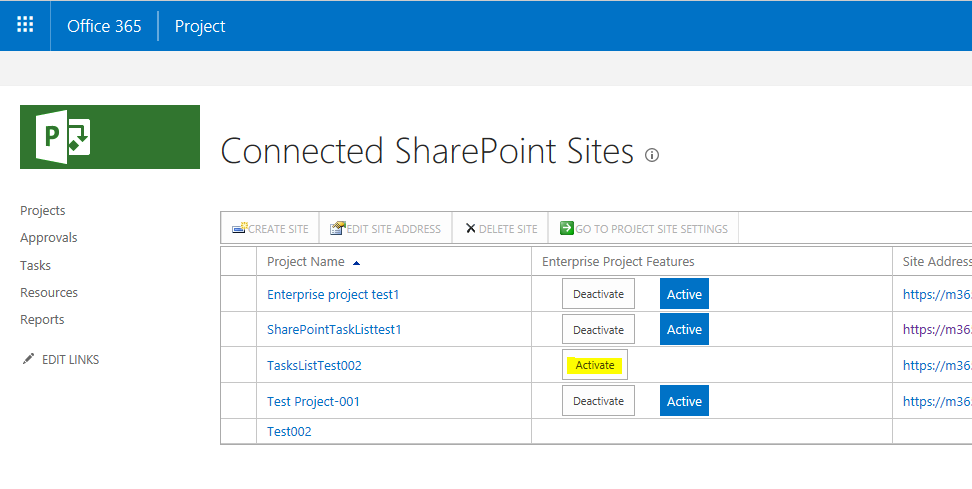Open the Office 365 home link
Screen dimensions: 972x489
pyautogui.click(x=104, y=26)
